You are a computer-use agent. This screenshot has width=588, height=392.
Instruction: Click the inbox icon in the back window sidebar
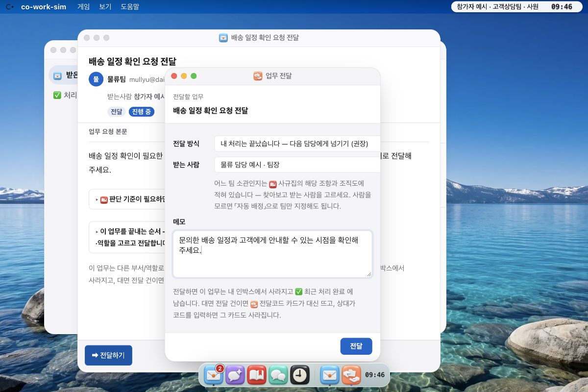click(57, 75)
